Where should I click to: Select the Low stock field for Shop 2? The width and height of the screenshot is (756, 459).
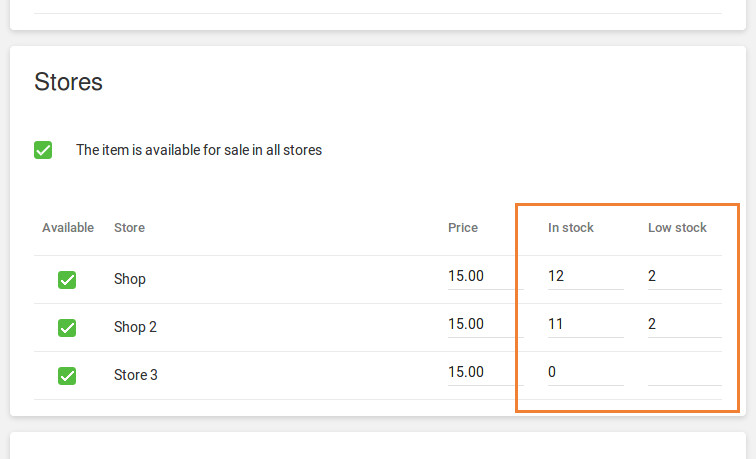coord(684,324)
